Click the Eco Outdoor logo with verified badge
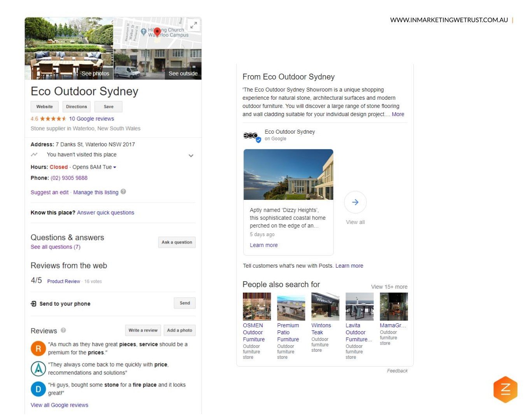 point(251,136)
